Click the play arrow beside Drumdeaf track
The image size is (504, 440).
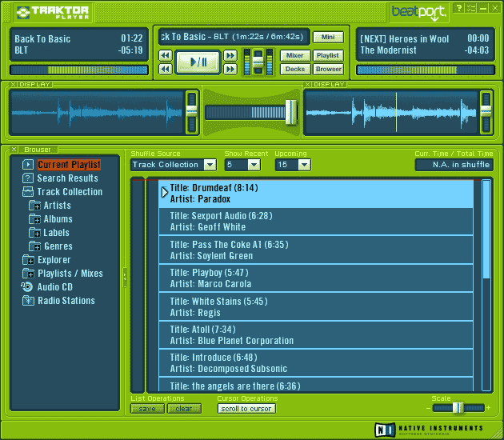pos(165,192)
